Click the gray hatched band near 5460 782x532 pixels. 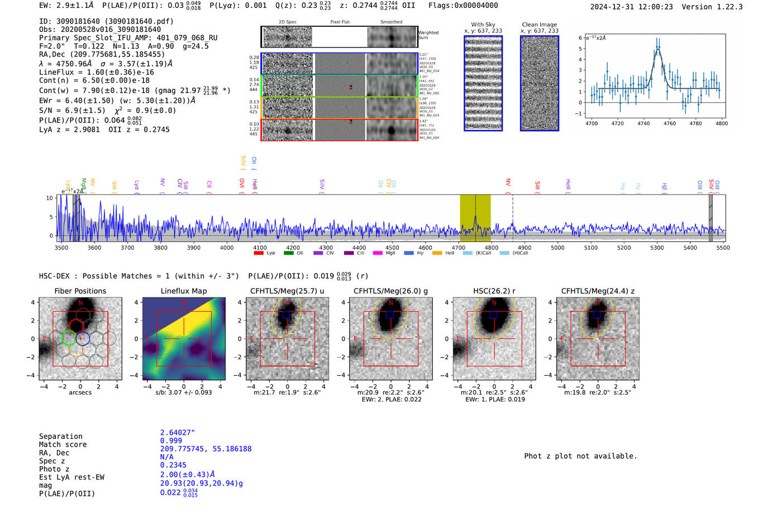(x=711, y=218)
